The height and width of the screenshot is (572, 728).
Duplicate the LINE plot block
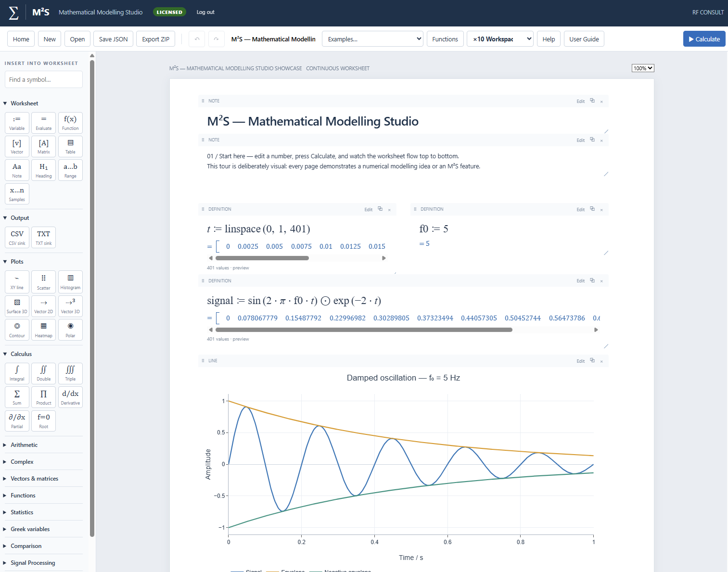pos(592,360)
